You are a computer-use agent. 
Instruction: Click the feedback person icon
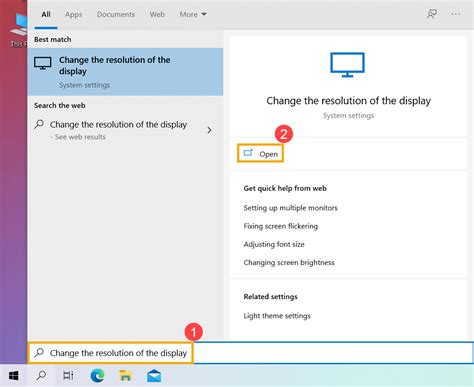[x=432, y=14]
